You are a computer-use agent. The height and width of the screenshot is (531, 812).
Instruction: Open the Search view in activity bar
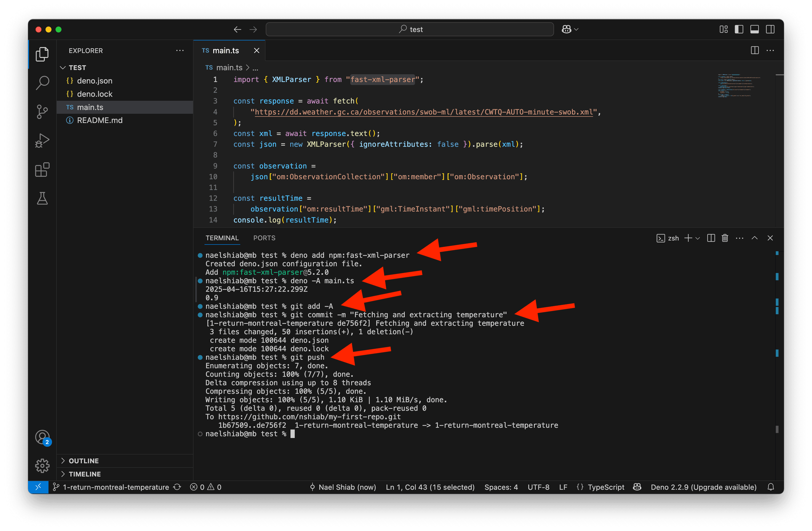click(x=42, y=82)
